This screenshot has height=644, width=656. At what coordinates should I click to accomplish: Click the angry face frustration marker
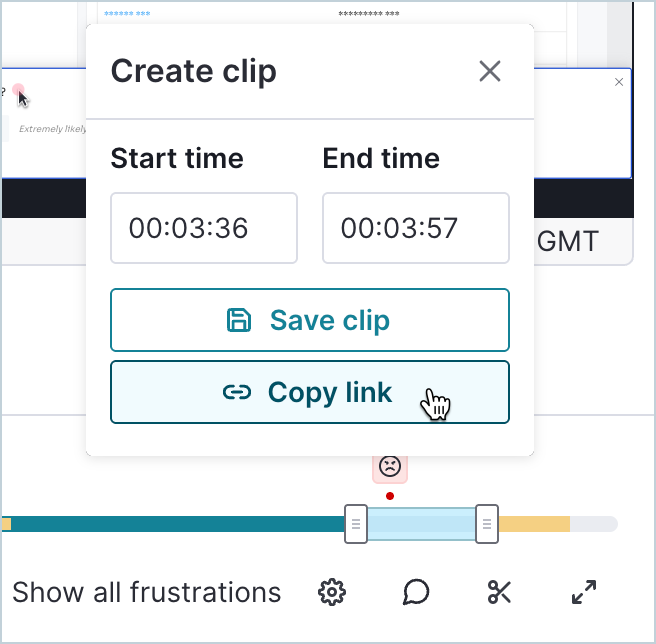[x=389, y=465]
